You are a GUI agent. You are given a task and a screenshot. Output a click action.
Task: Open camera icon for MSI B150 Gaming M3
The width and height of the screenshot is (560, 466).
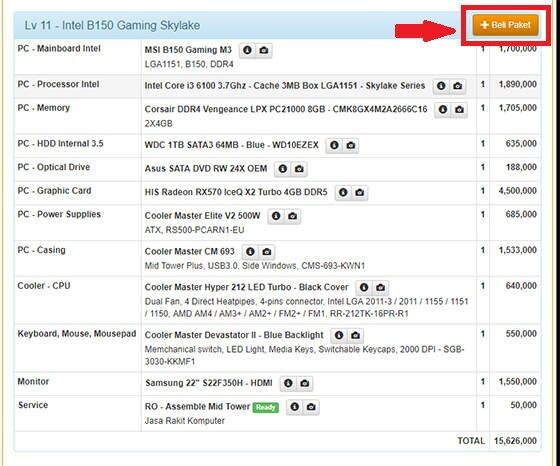point(264,50)
